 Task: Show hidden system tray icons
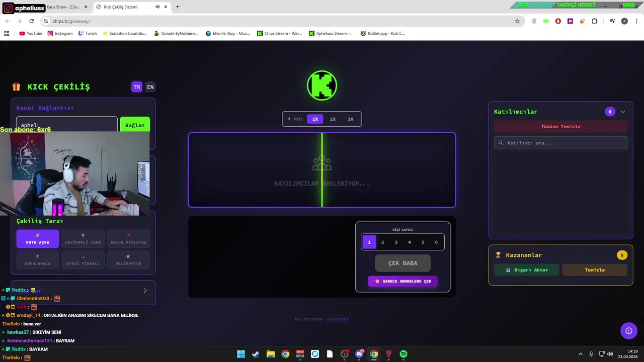580,354
